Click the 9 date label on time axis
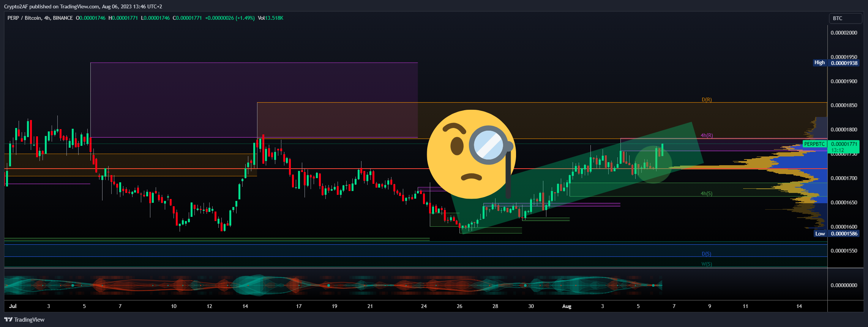This screenshot has height=327, width=868. point(710,306)
